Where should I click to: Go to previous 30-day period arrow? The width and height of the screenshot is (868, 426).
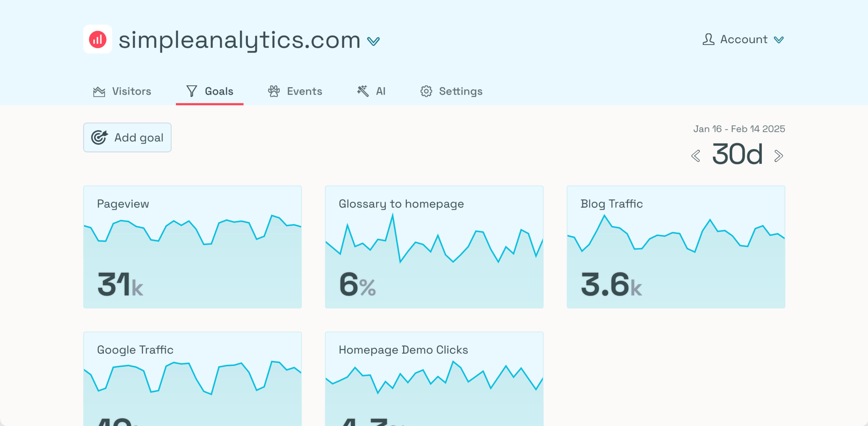[x=695, y=156]
